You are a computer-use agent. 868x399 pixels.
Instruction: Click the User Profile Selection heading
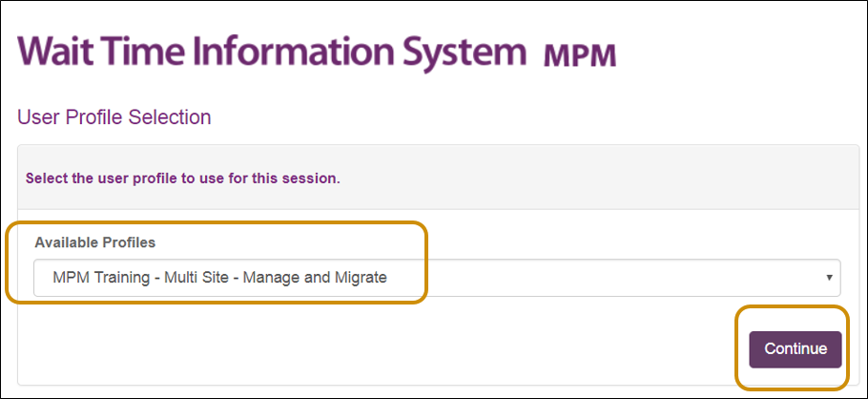[x=114, y=117]
